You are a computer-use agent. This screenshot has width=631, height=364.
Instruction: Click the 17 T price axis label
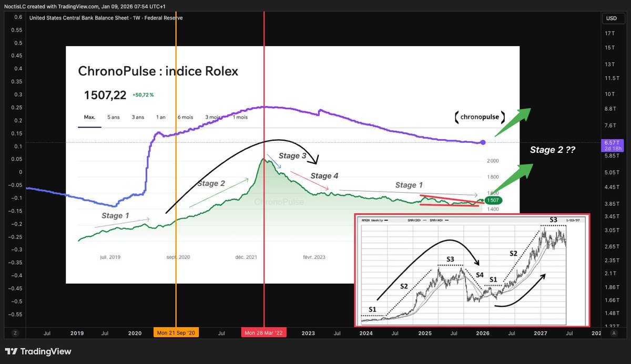(x=610, y=34)
